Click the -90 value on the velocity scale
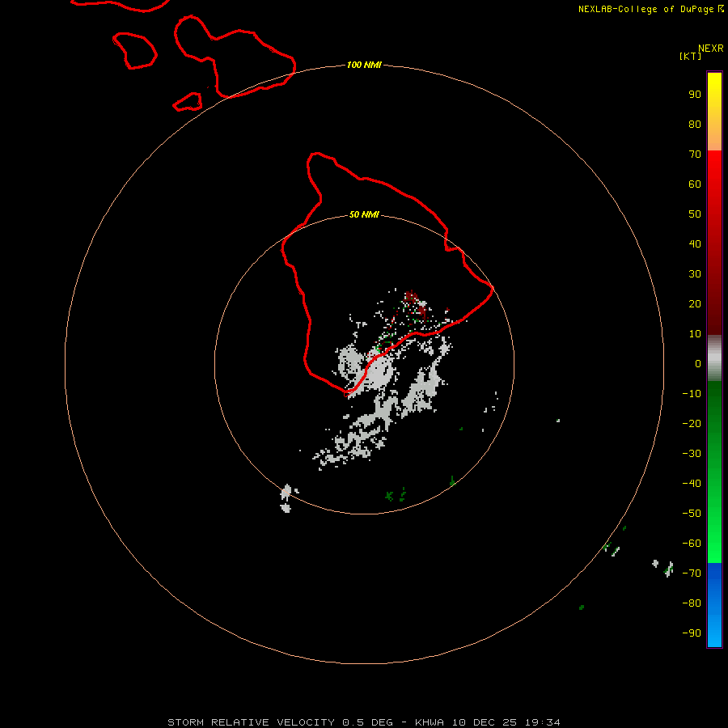728x728 pixels. tap(692, 633)
